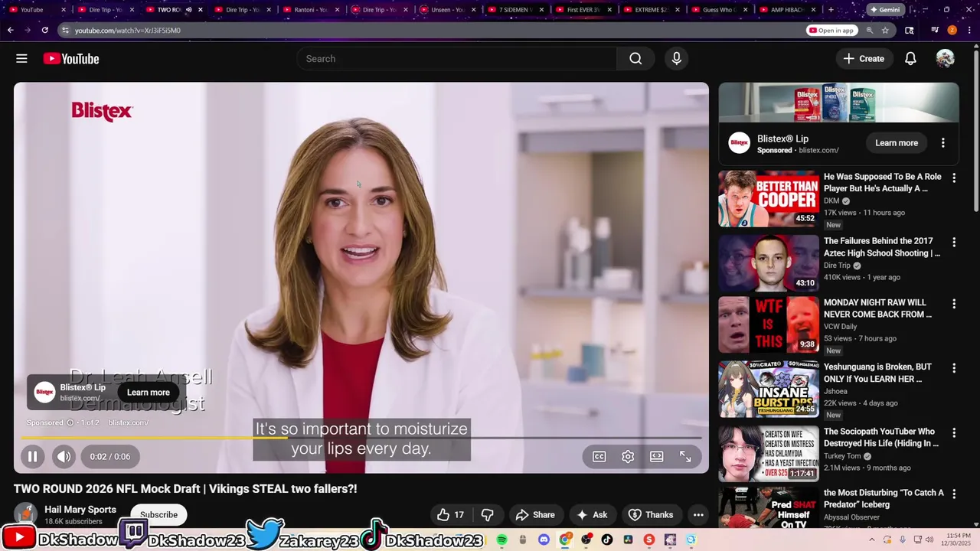Open Aztec High School Shooting thumbnail
The image size is (980, 551).
768,263
